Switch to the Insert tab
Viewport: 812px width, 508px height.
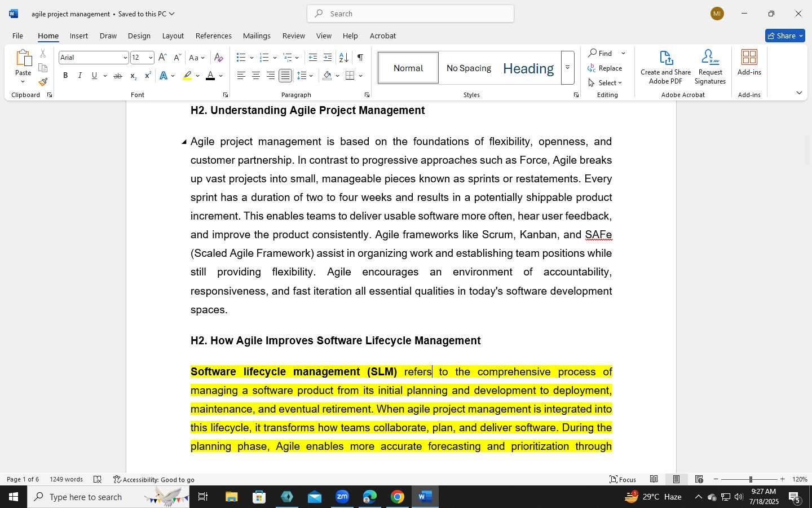click(79, 36)
